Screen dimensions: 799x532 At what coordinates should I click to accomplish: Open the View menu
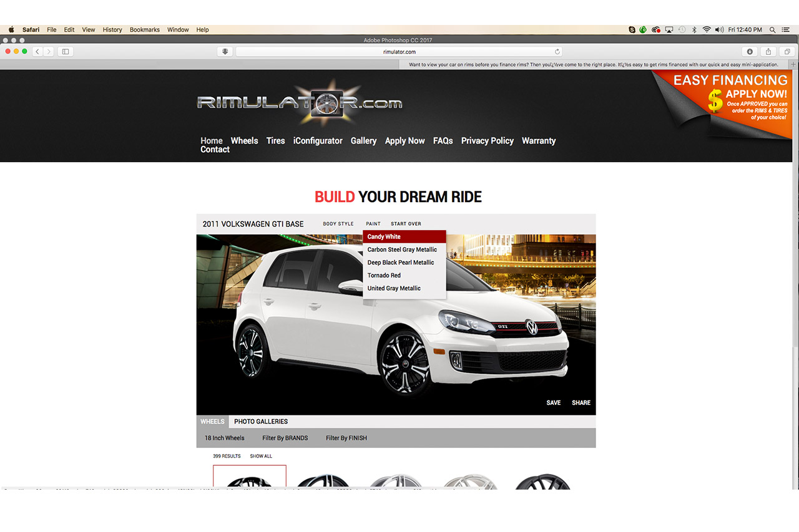pos(89,29)
